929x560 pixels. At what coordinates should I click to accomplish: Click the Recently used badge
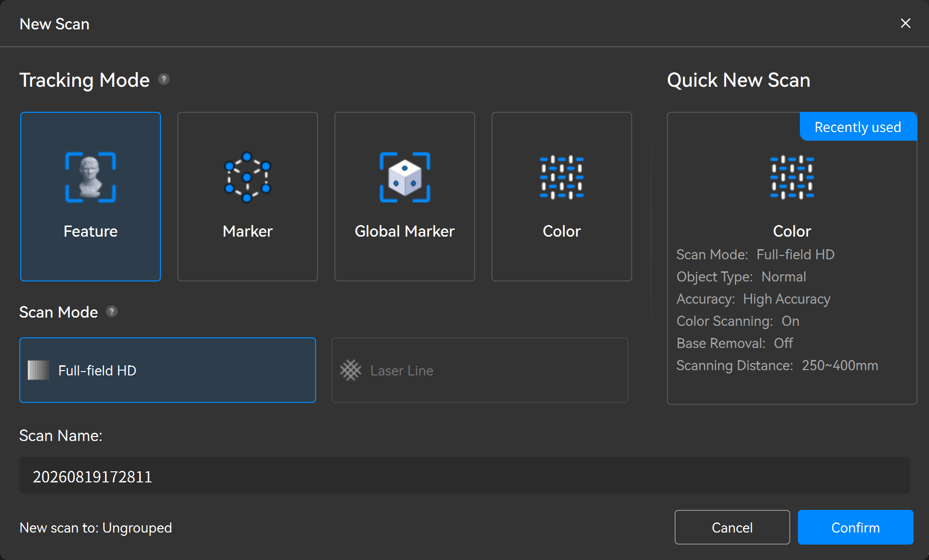858,127
